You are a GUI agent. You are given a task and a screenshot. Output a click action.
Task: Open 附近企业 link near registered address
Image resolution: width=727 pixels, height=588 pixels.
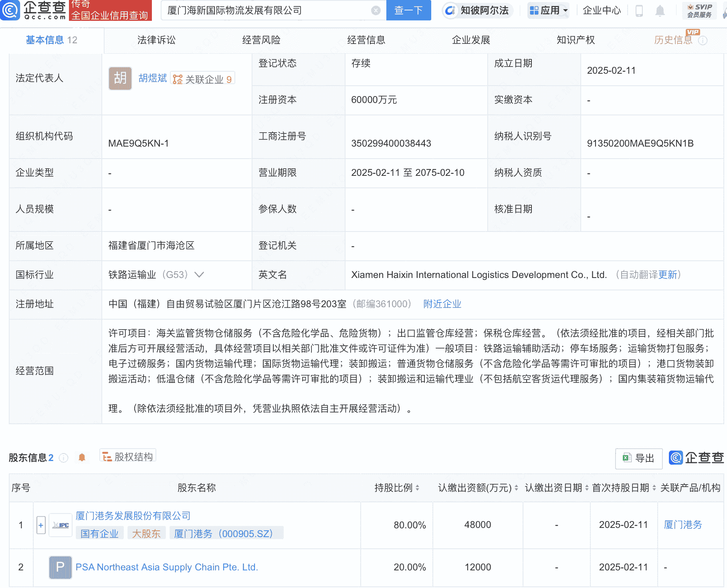pos(442,304)
